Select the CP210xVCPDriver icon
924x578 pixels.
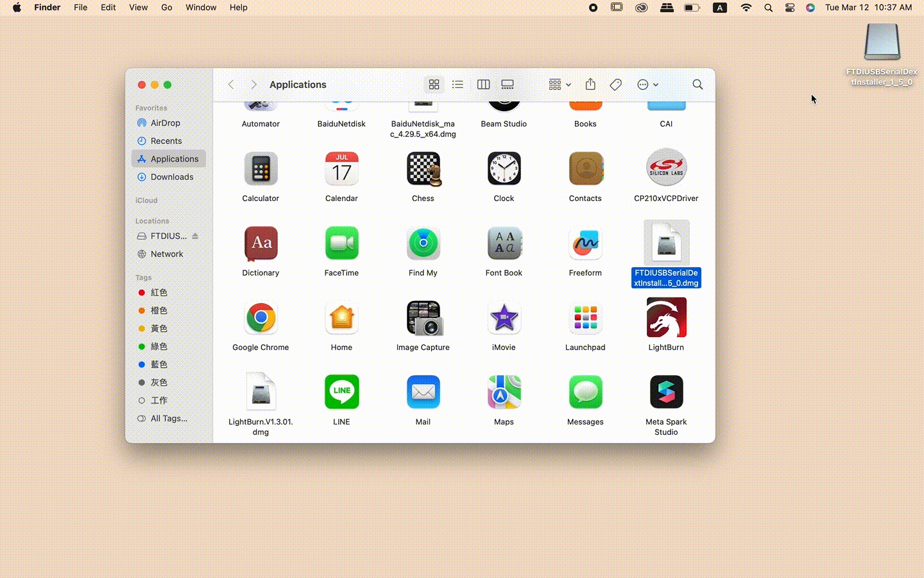click(x=666, y=170)
